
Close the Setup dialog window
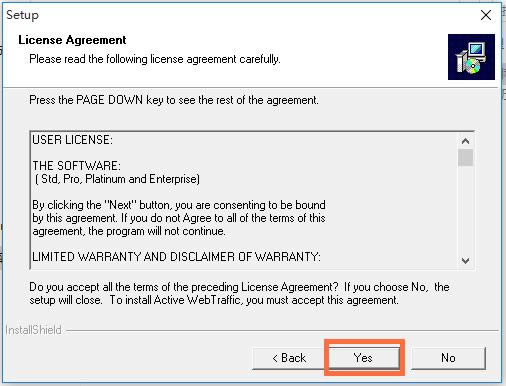[x=486, y=15]
